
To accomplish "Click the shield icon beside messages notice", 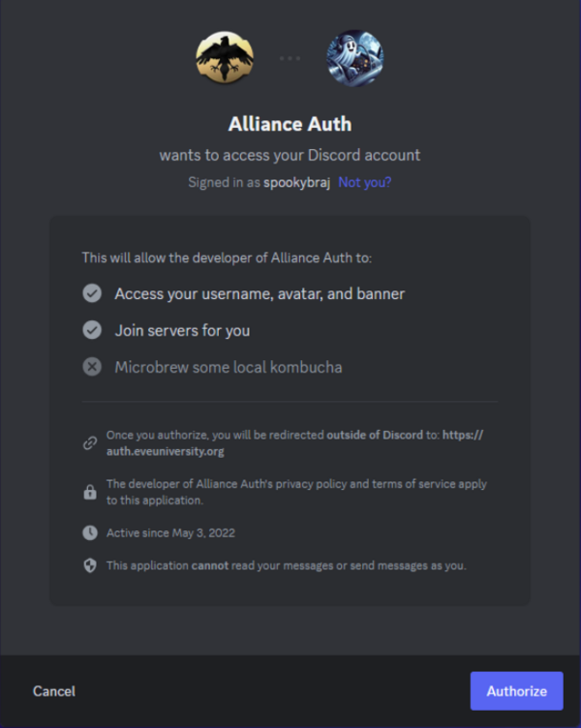I will [90, 565].
